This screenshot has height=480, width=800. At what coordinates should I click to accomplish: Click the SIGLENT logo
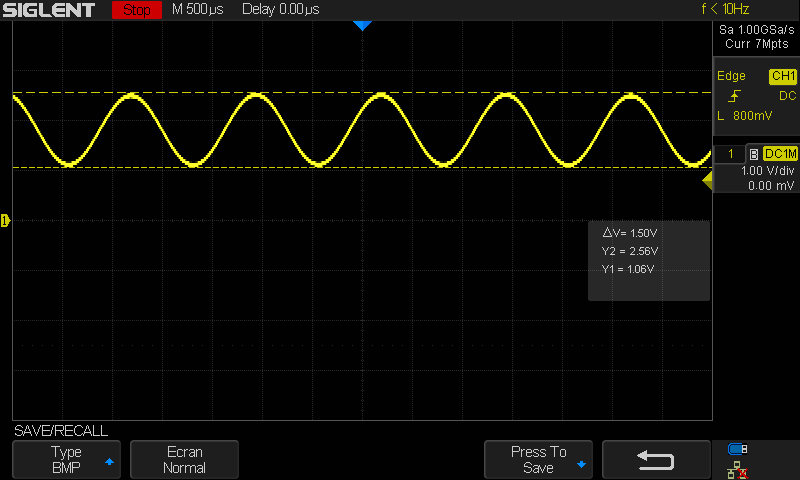click(x=49, y=10)
